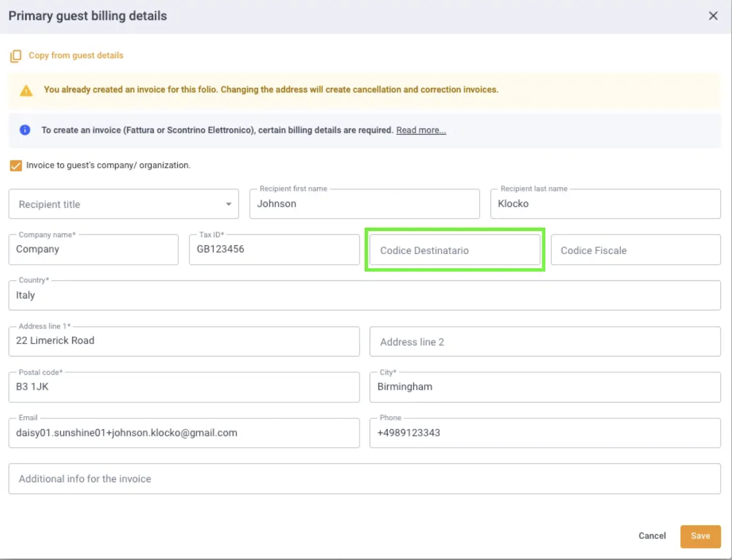The height and width of the screenshot is (560, 732).
Task: Click the Email field
Action: pos(184,433)
